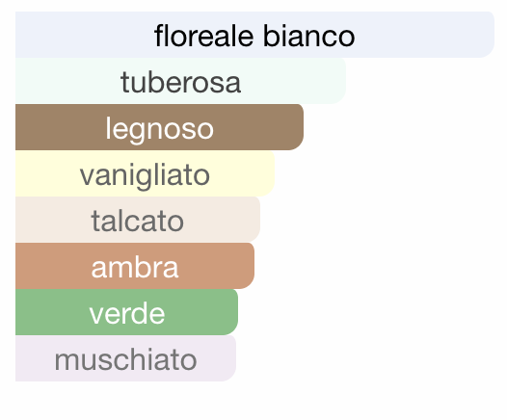Click the talcato accord bar
The width and height of the screenshot is (507, 420).
click(x=138, y=220)
